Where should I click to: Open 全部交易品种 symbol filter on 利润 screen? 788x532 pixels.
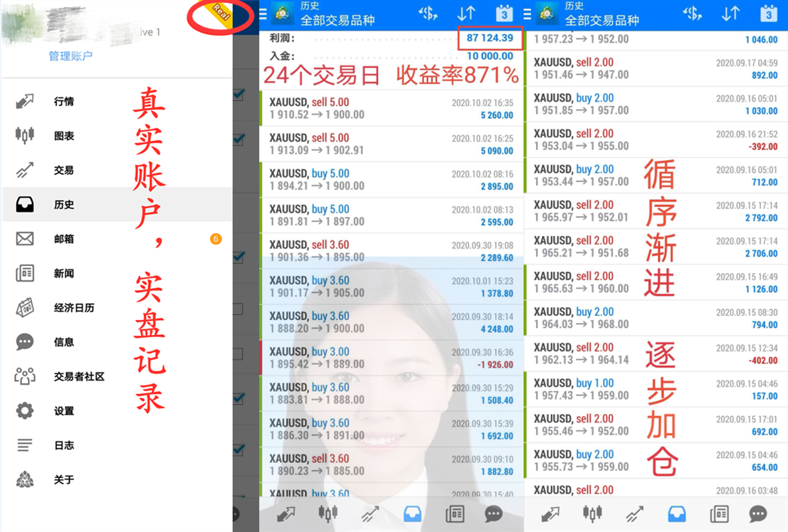tap(337, 21)
